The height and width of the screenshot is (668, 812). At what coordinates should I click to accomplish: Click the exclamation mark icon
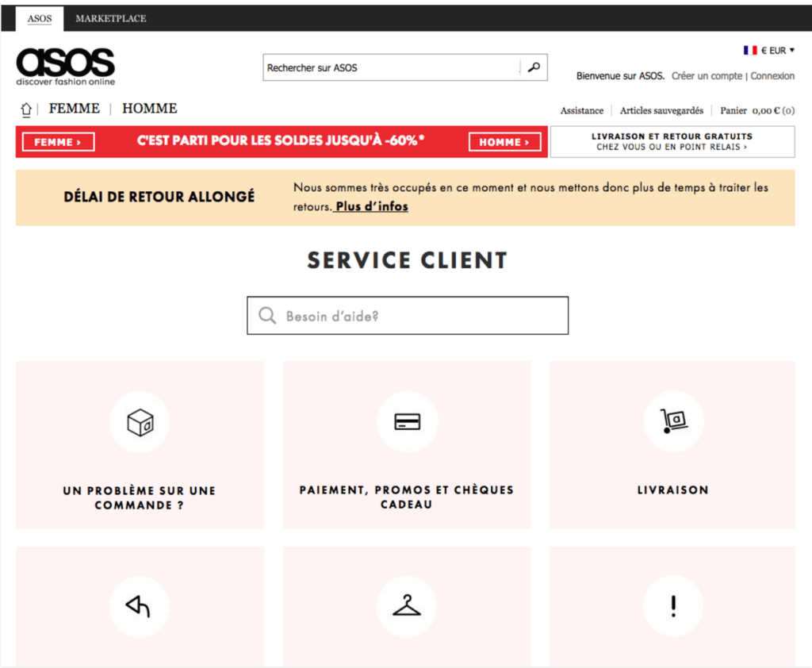coord(673,606)
